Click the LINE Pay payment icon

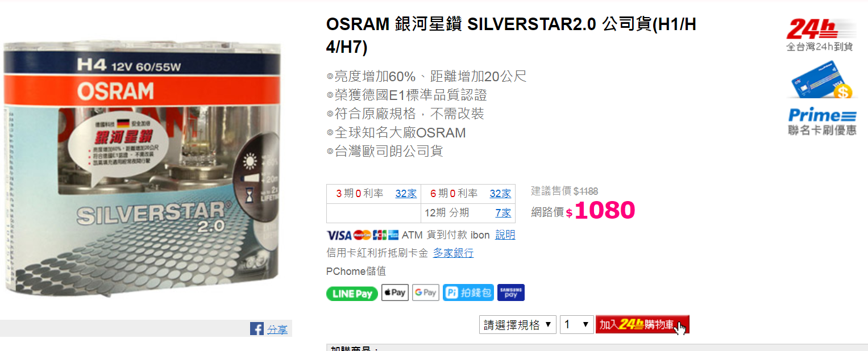click(352, 294)
